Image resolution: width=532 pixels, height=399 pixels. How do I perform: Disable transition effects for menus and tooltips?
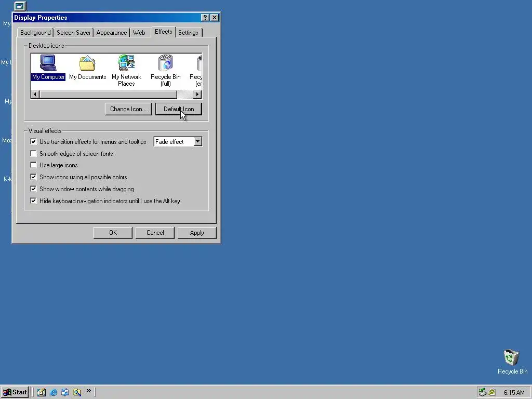[33, 141]
